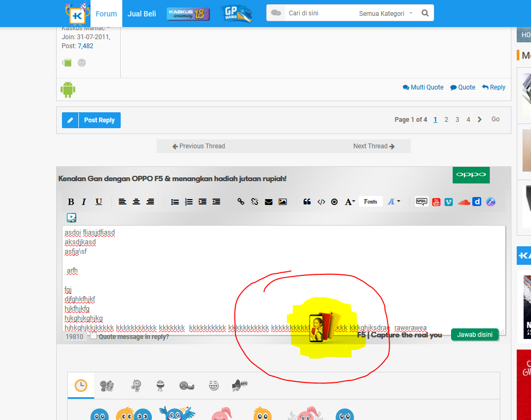Insert a spoiler tag with SPOIL icon
Image resolution: width=531 pixels, height=420 pixels.
pyautogui.click(x=421, y=202)
